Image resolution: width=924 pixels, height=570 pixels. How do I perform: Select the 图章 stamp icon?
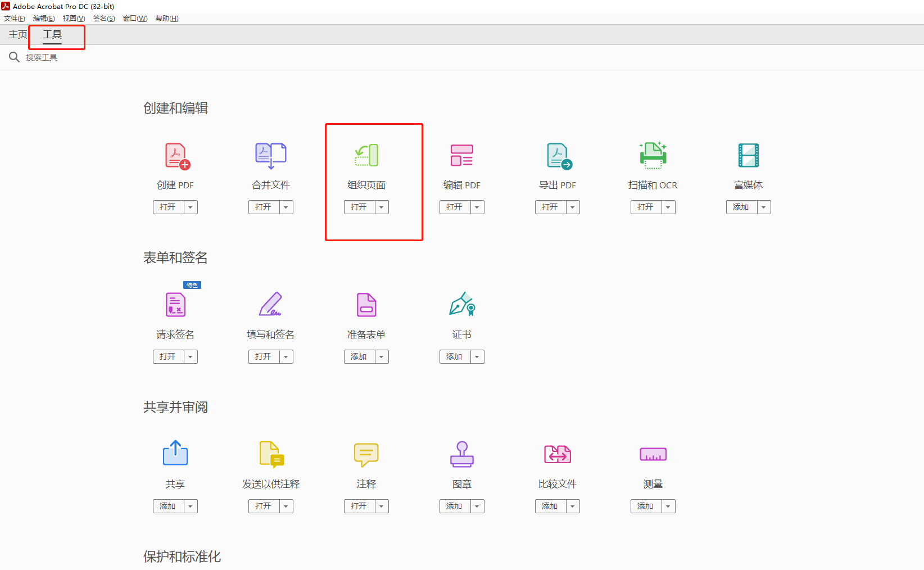click(462, 454)
